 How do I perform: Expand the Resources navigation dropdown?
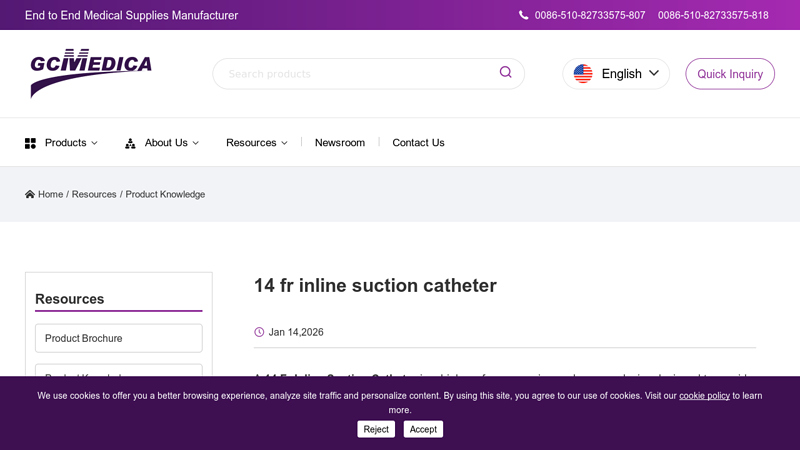click(x=256, y=143)
